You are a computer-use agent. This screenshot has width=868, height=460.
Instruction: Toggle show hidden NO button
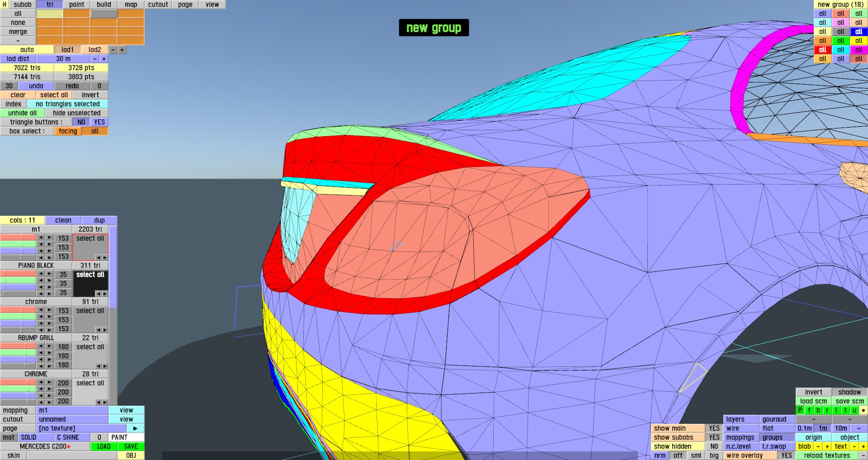pos(714,446)
